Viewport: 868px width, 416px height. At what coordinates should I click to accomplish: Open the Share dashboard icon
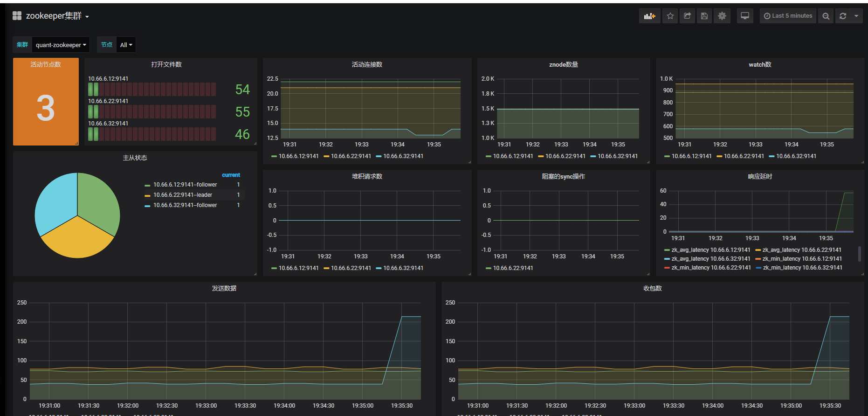pos(687,16)
